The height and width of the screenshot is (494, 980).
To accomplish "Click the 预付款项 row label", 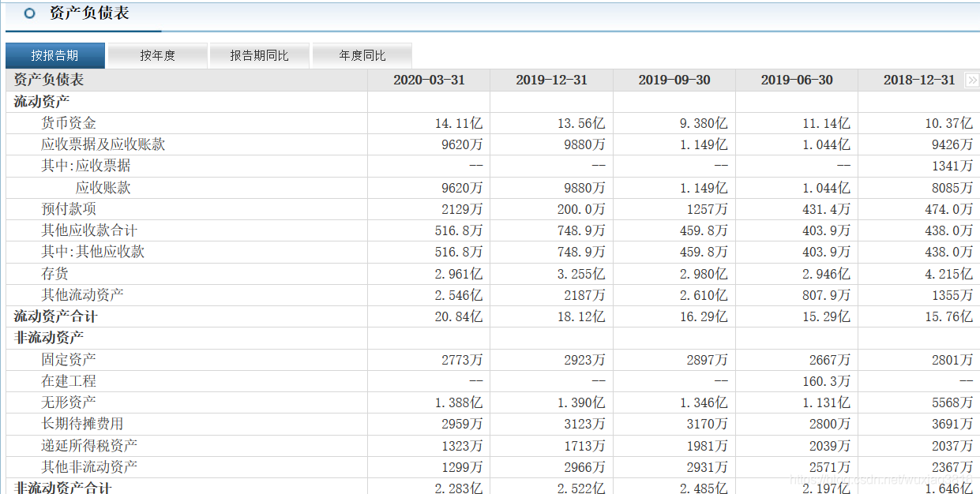I will click(x=69, y=209).
